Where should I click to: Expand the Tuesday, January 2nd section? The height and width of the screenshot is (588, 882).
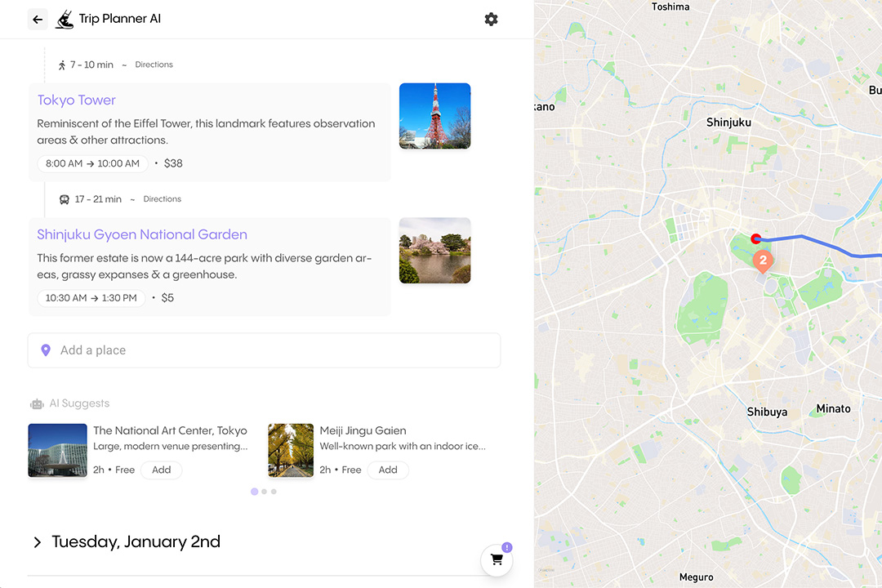coord(37,542)
